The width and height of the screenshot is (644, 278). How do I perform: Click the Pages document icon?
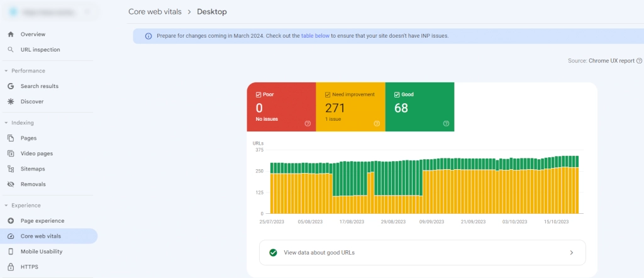click(x=11, y=138)
